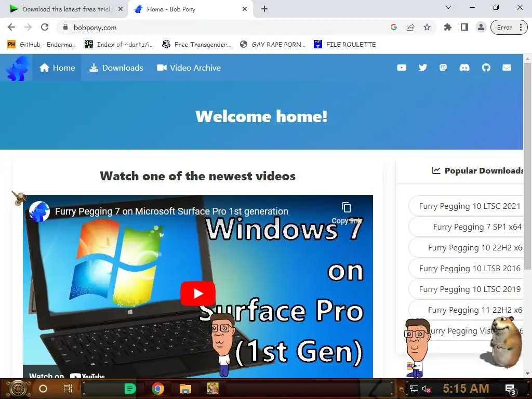The height and width of the screenshot is (399, 532).
Task: Open the hamster app on the taskbar
Action: [x=212, y=389]
